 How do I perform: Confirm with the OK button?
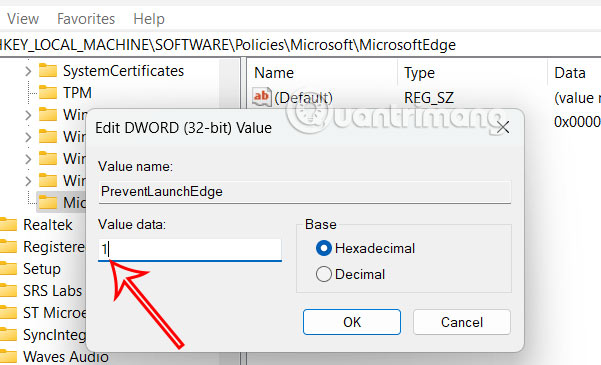352,322
